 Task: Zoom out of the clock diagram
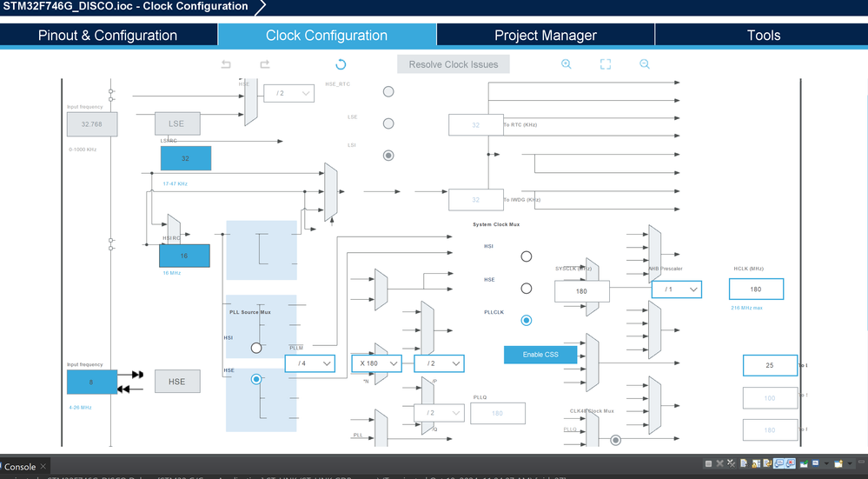pyautogui.click(x=645, y=64)
